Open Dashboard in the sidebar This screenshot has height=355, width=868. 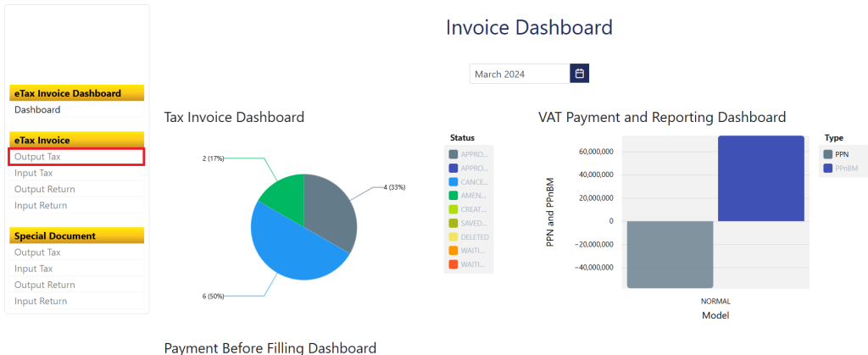(37, 110)
